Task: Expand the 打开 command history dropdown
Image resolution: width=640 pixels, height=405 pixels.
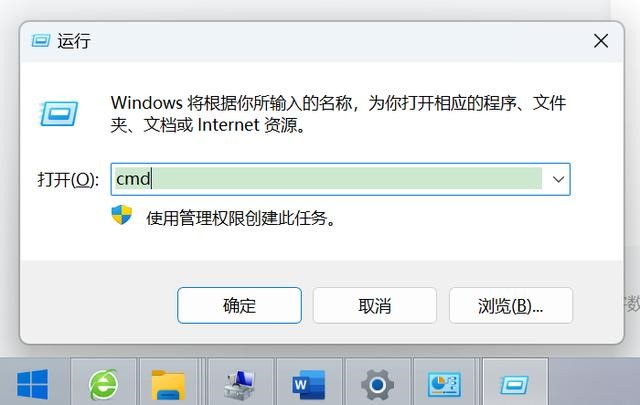Action: [558, 179]
